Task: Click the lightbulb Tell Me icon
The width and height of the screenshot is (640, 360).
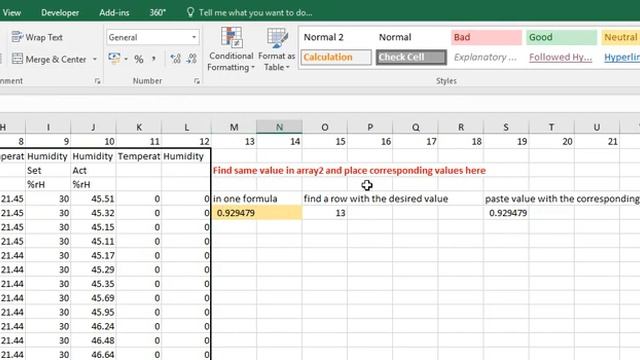Action: tap(190, 12)
